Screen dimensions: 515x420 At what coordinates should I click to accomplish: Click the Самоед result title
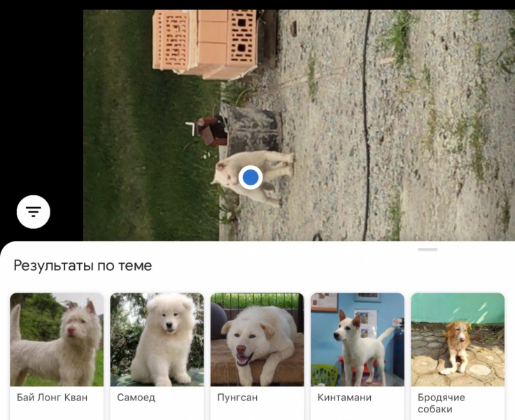tap(136, 398)
